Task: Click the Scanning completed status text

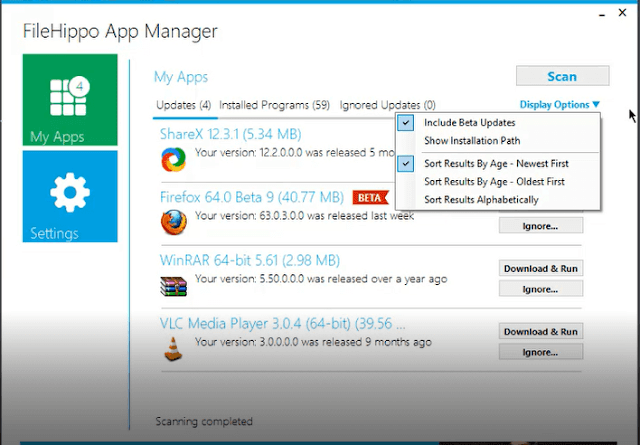Action: 204,421
